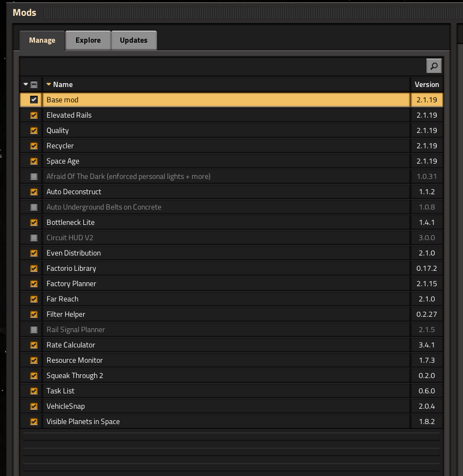This screenshot has height=476, width=463.
Task: Click version 0.17.2 of Factorio Library
Action: pyautogui.click(x=426, y=268)
